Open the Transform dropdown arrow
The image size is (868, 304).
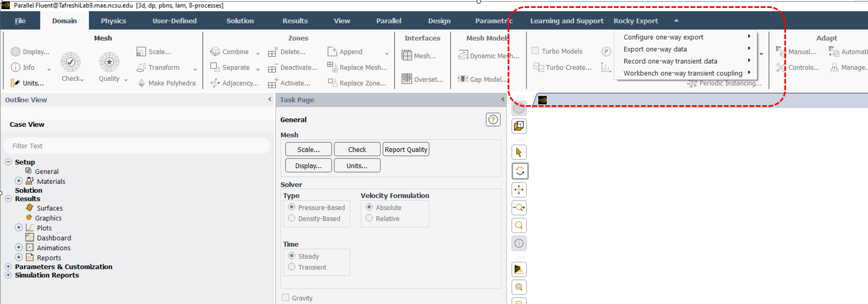pyautogui.click(x=195, y=69)
